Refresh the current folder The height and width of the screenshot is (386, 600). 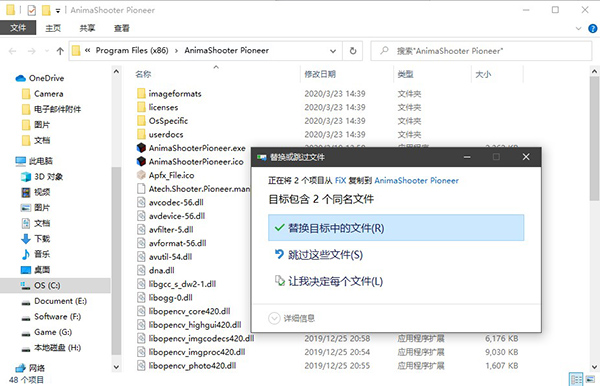pos(353,51)
